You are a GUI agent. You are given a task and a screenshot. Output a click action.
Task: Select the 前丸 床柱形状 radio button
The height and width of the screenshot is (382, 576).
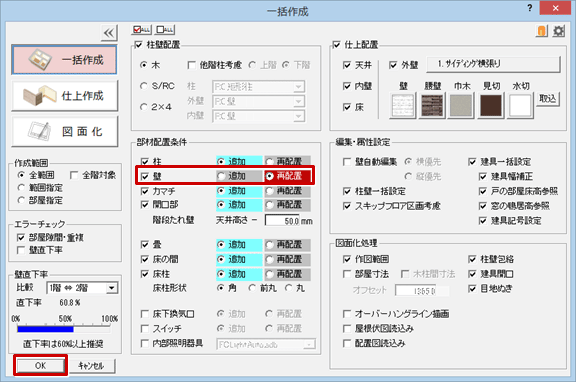click(252, 288)
